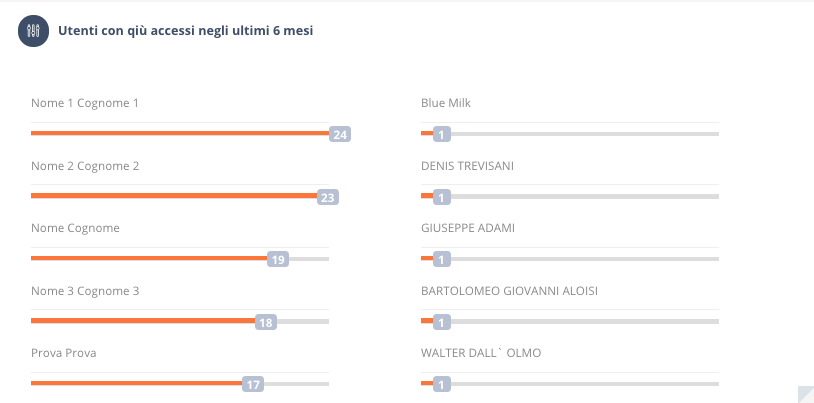814x403 pixels.
Task: Click the value badge on Blue Milk bar
Action: 442,135
